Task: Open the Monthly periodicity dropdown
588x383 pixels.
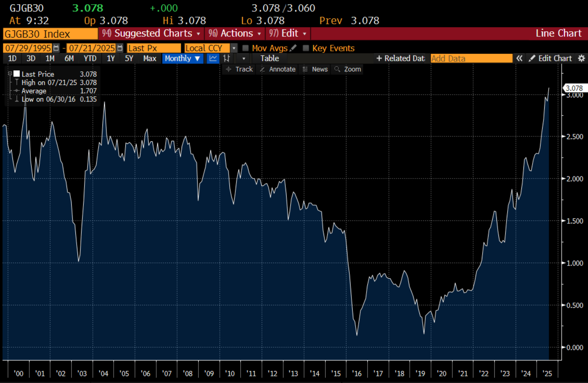Action: tap(182, 58)
